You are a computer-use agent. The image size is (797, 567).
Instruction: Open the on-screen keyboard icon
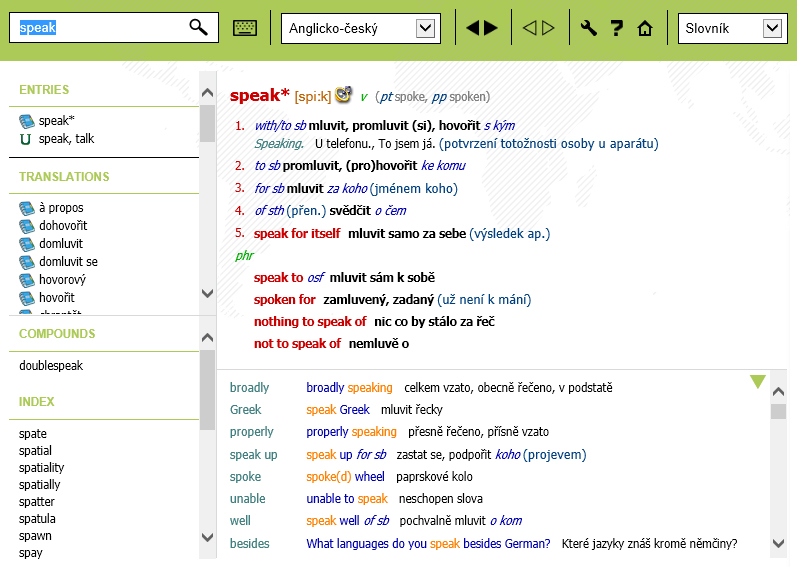tap(244, 28)
